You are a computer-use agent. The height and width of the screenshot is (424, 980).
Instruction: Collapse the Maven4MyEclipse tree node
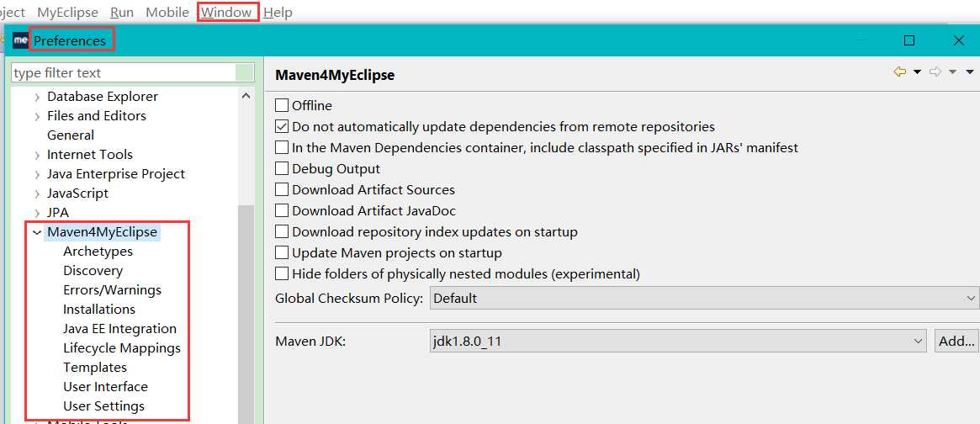pos(37,232)
